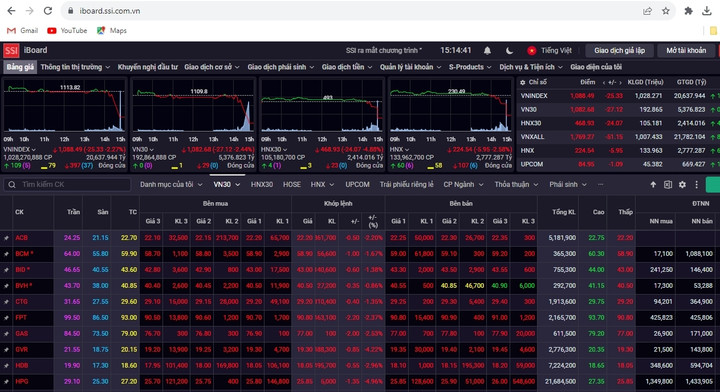Expand Giao dịch cơ sở menu
Viewport: 720px width, 392px height.
pyautogui.click(x=212, y=67)
